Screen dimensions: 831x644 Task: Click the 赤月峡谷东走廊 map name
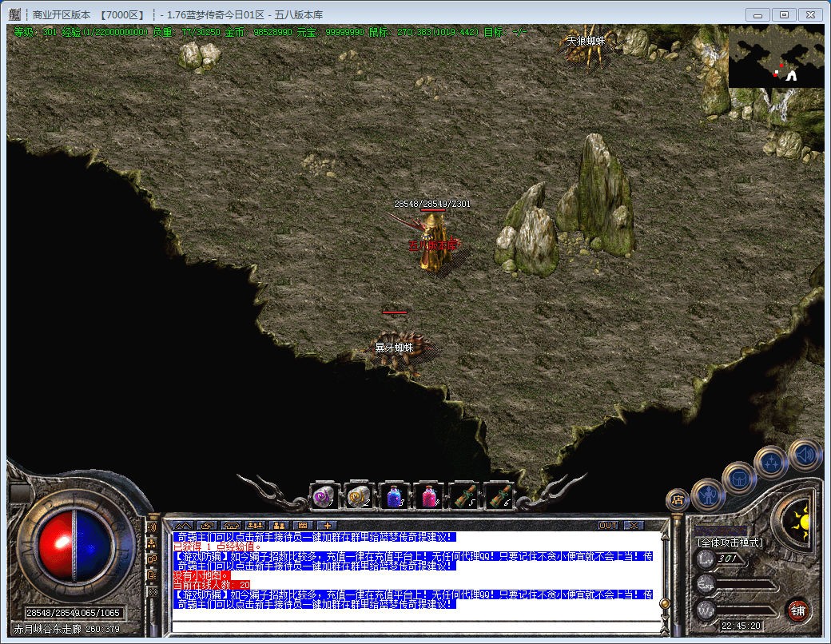click(x=47, y=629)
